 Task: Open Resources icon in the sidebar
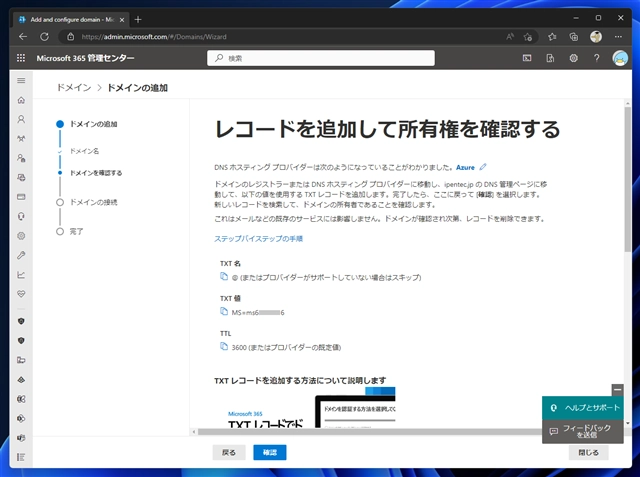click(x=21, y=177)
